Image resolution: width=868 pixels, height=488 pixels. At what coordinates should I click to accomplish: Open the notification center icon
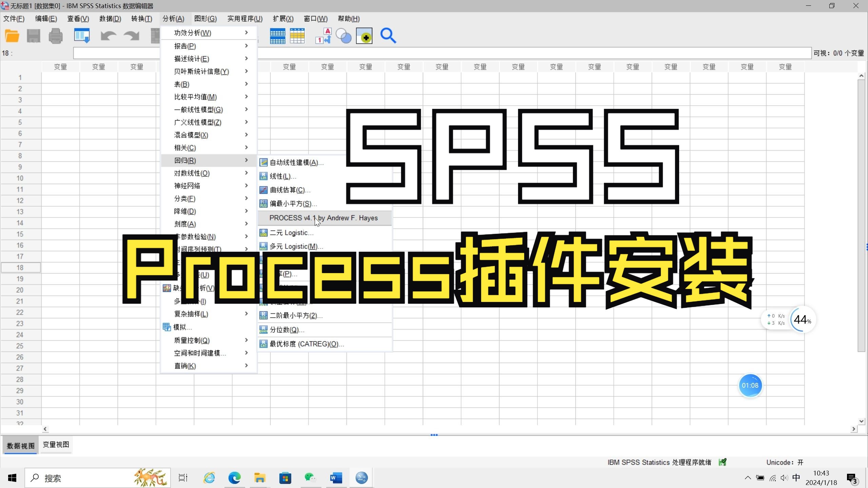[x=852, y=479]
